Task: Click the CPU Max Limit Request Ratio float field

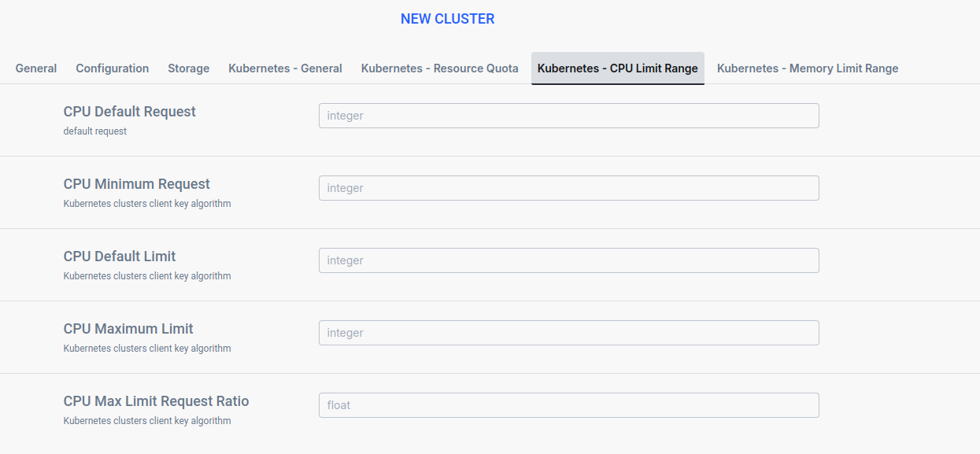Action: point(568,405)
